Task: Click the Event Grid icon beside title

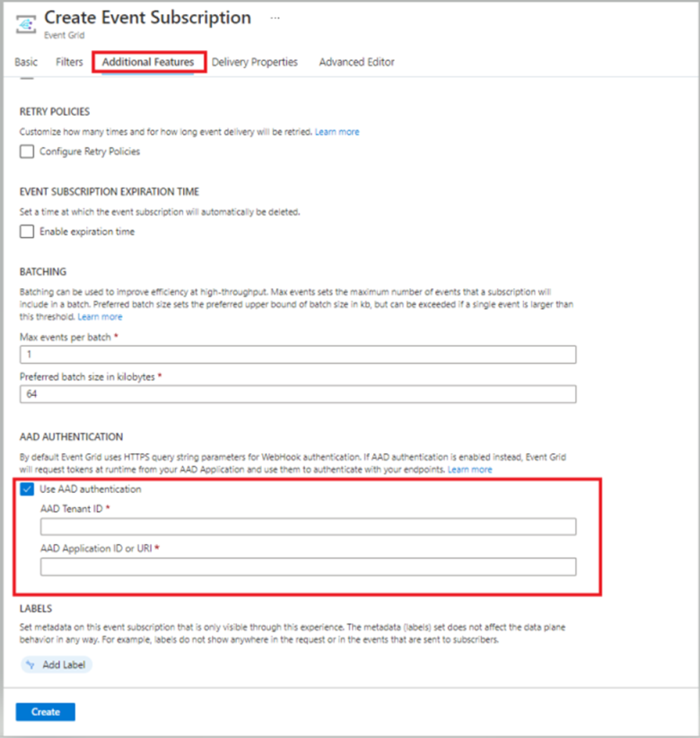Action: coord(26,24)
